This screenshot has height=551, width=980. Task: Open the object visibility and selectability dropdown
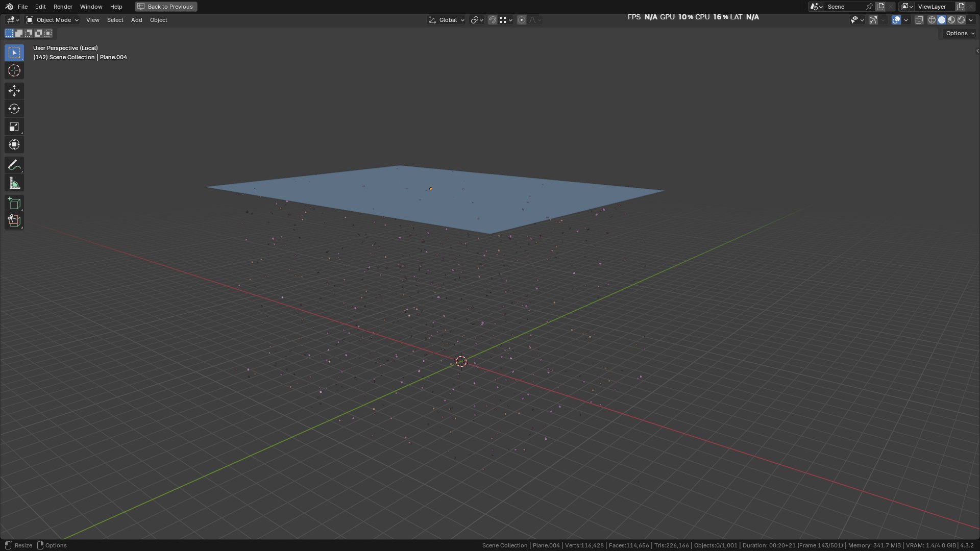point(857,20)
